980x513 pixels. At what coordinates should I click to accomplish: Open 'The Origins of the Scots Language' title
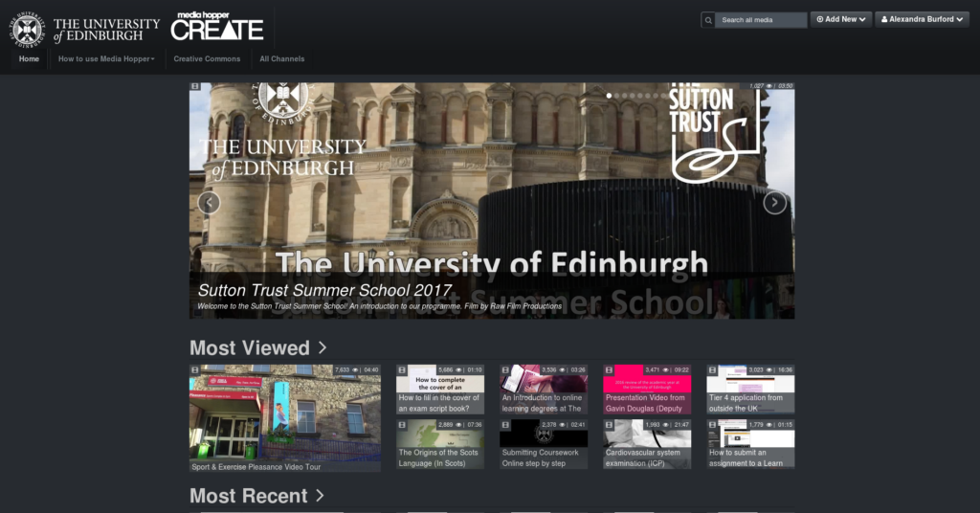(x=438, y=458)
